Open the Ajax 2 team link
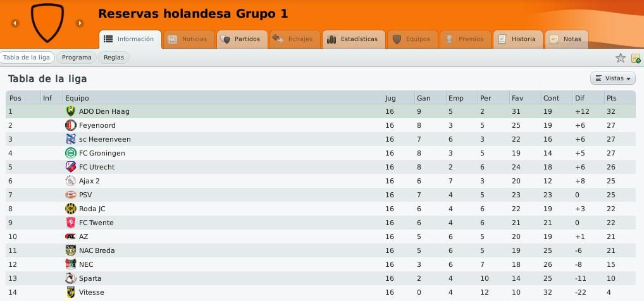This screenshot has width=644, height=301. click(89, 181)
